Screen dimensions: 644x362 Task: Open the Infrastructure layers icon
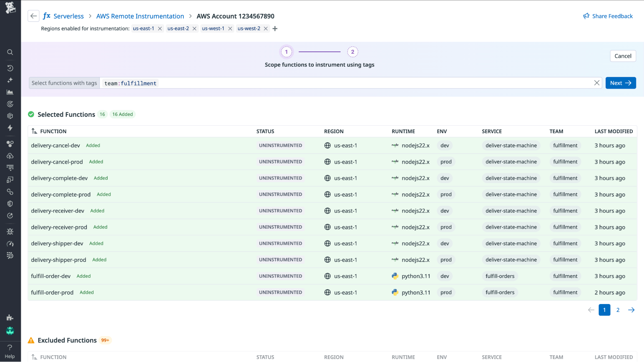click(x=10, y=116)
